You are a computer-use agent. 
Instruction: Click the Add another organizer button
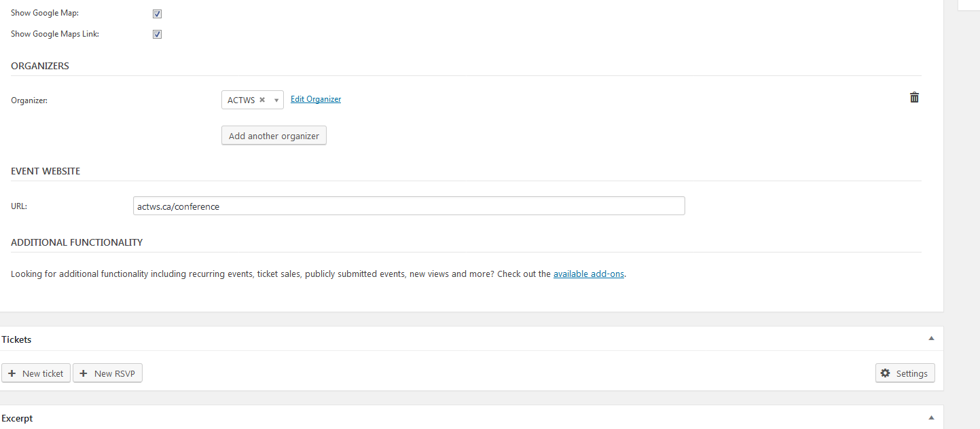coord(274,136)
